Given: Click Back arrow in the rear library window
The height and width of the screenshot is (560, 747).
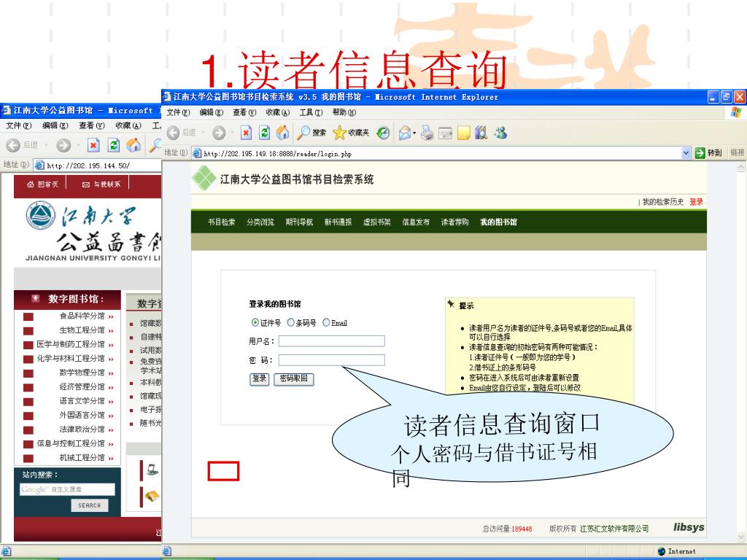Looking at the screenshot, I should point(13,145).
